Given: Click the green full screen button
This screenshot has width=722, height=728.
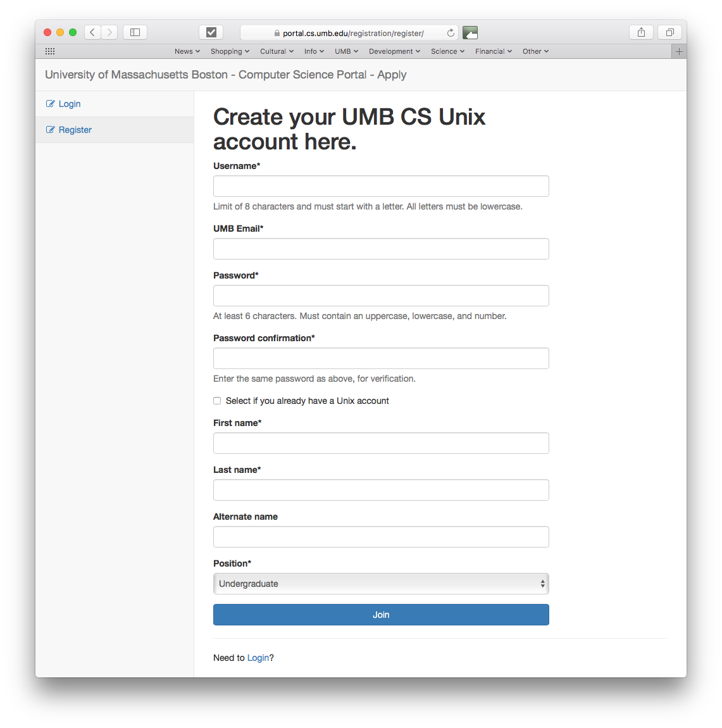Looking at the screenshot, I should (73, 32).
